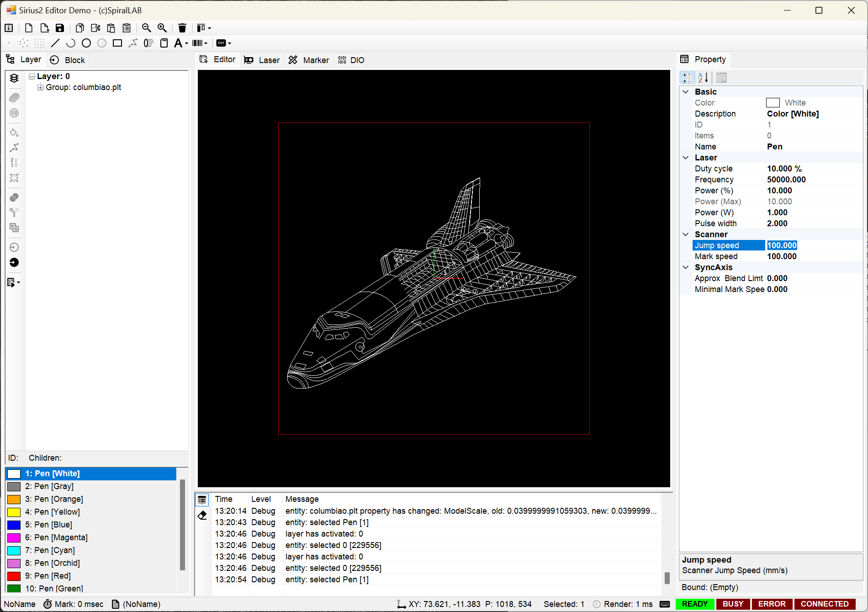
Task: Click the log panel scrollbar
Action: [x=667, y=578]
